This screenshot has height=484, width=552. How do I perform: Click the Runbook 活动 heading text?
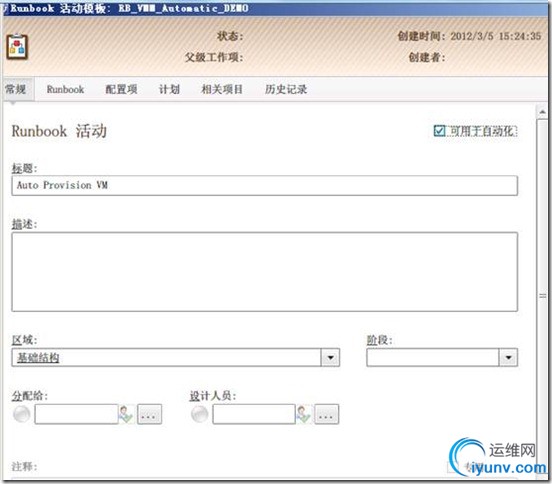coord(59,131)
